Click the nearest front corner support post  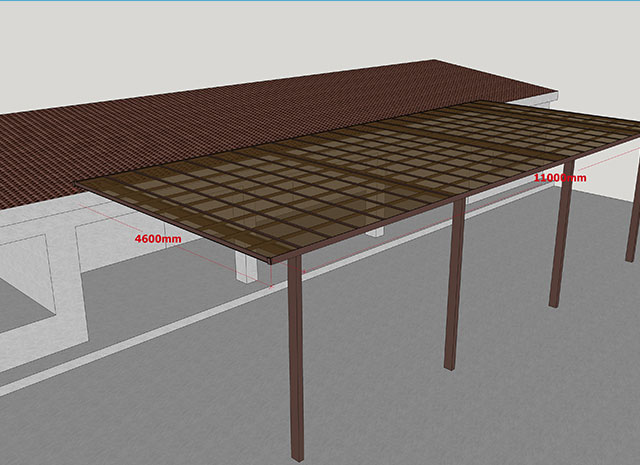[295, 360]
